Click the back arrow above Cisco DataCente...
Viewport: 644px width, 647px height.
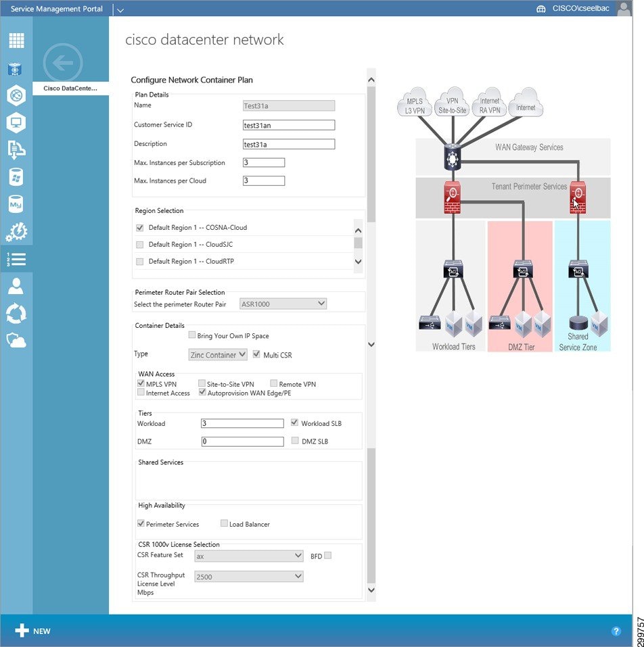[x=62, y=62]
